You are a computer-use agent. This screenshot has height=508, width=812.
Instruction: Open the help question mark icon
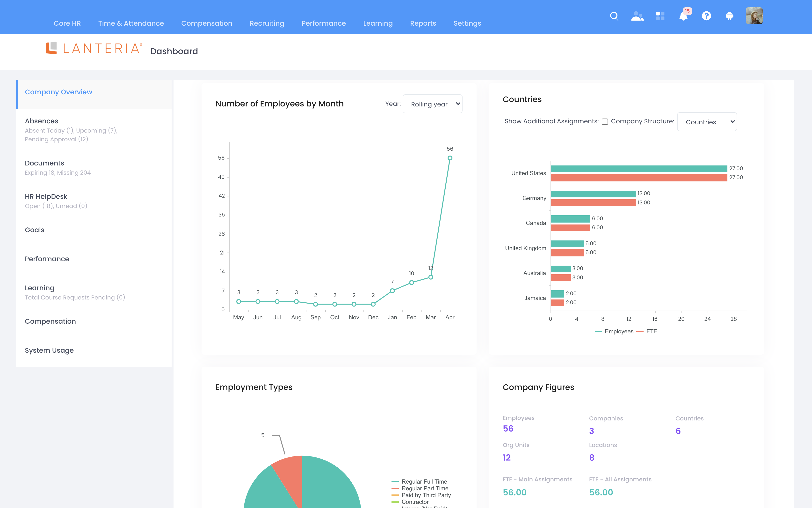706,16
